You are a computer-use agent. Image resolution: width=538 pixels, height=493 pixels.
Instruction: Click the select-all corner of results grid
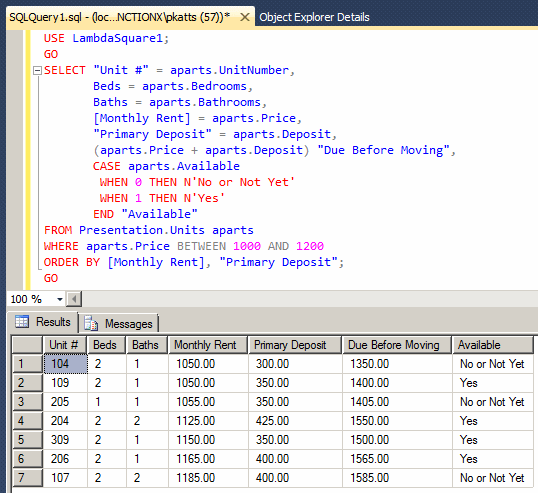pyautogui.click(x=27, y=345)
